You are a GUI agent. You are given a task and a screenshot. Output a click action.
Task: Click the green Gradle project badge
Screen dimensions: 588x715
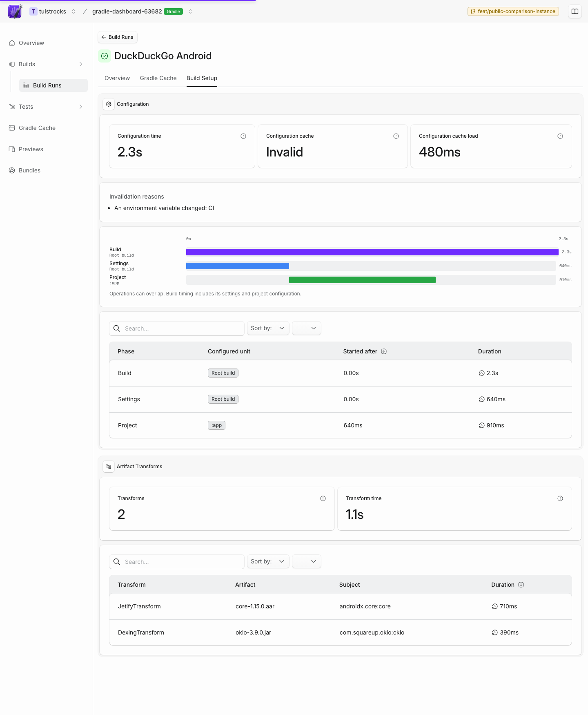(x=173, y=11)
